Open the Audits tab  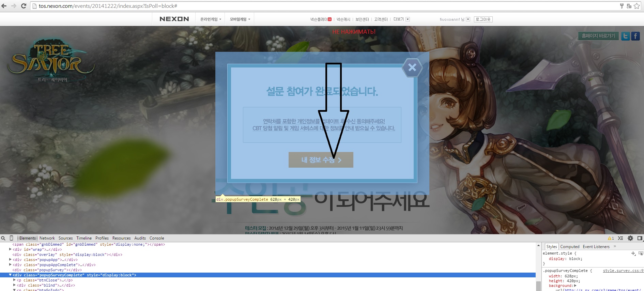click(x=140, y=238)
